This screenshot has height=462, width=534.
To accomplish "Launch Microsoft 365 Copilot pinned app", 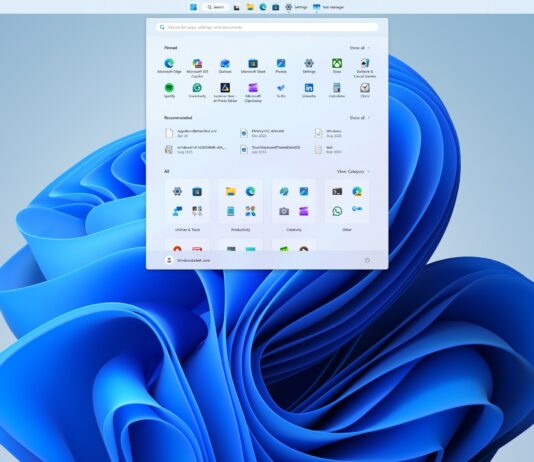I will 197,68.
